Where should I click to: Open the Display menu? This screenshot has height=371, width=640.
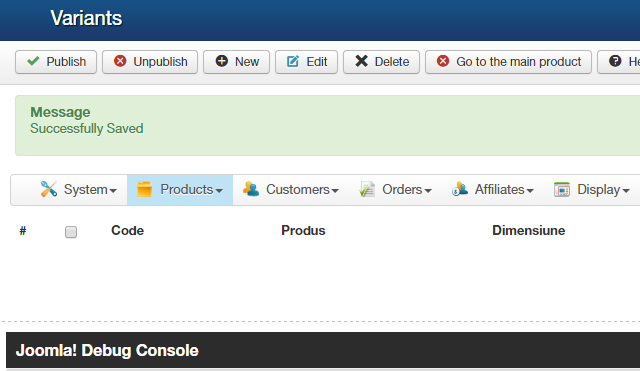(x=592, y=190)
